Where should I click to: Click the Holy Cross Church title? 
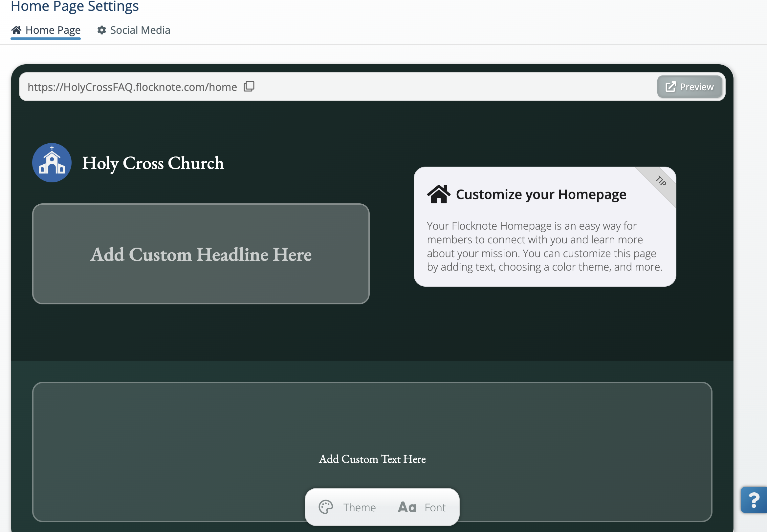click(x=153, y=163)
